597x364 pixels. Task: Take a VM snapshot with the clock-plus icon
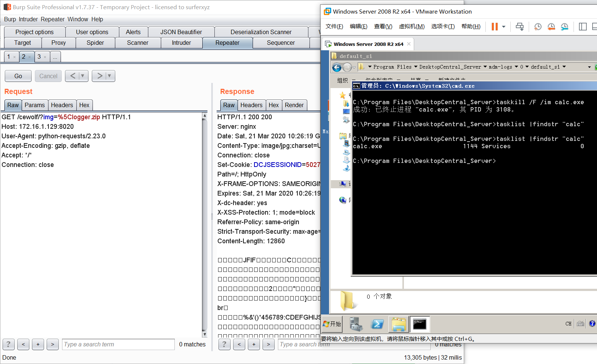[538, 26]
